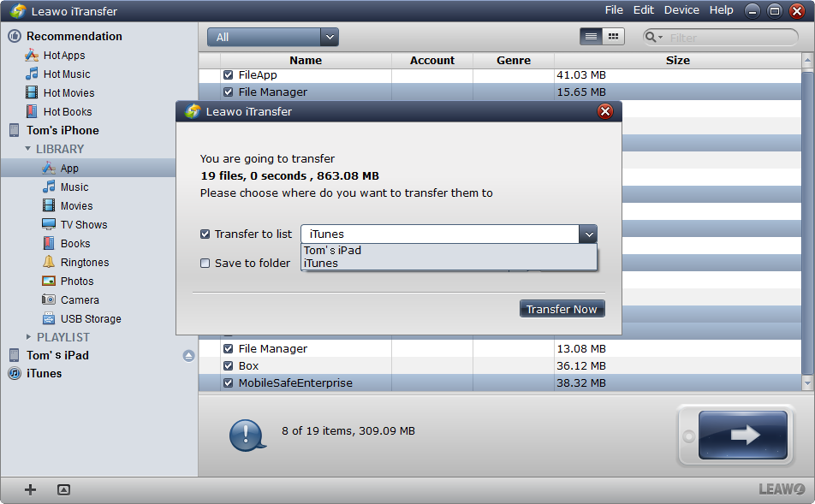815x504 pixels.
Task: Click the Recommendation heading
Action: [74, 36]
